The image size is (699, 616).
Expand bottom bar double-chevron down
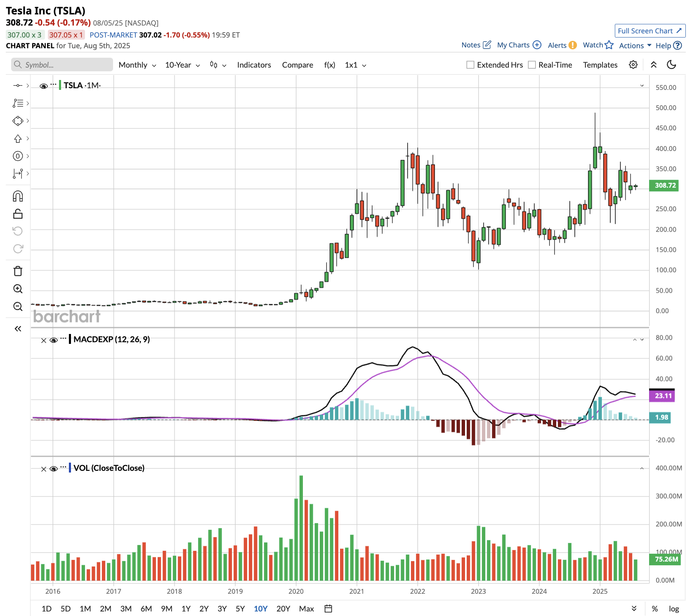(x=634, y=609)
